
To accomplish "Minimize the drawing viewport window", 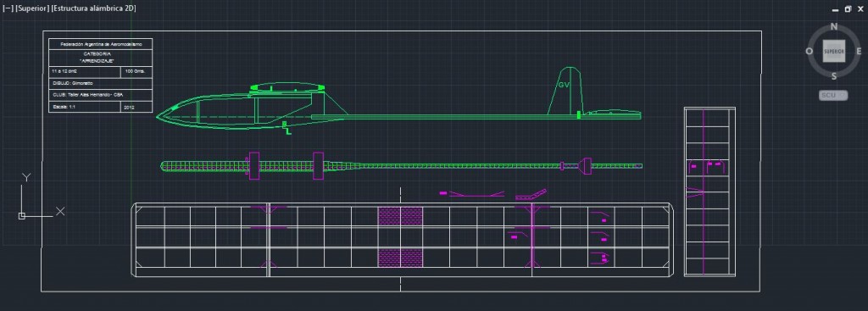I will coord(835,10).
